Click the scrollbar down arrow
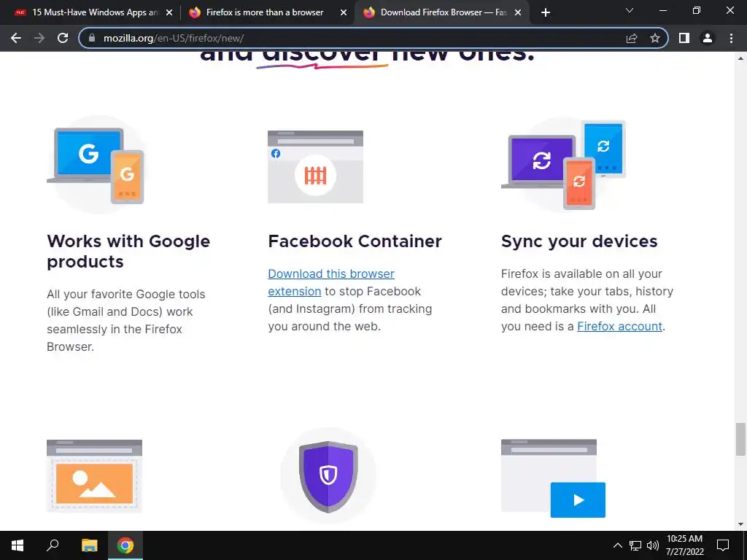Viewport: 747px width, 560px height. (x=740, y=524)
